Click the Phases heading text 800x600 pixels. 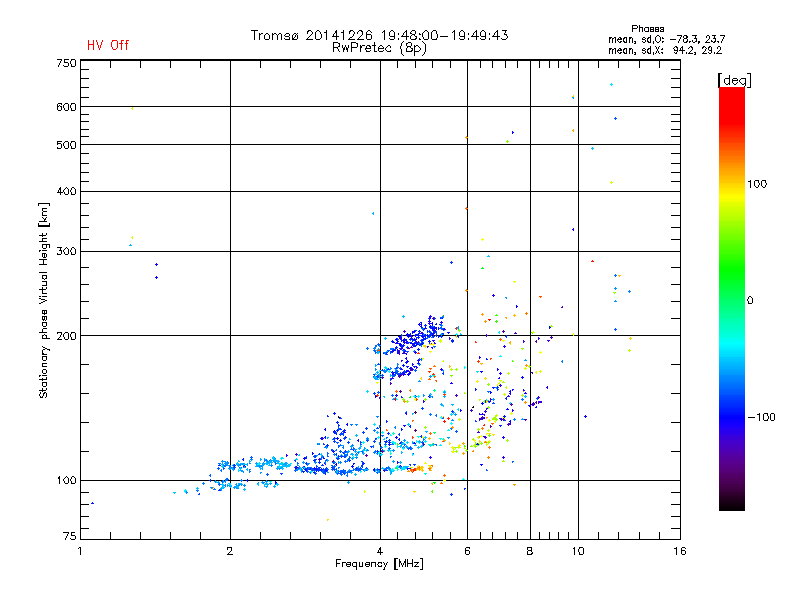647,29
